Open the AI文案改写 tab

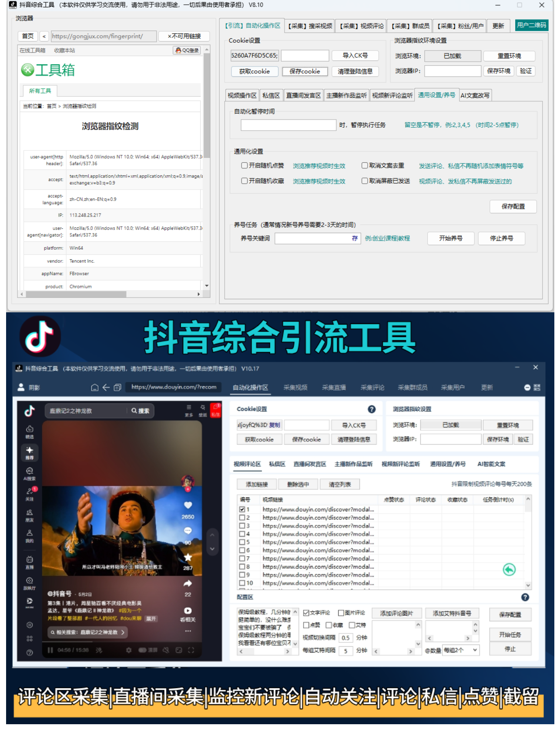point(475,95)
